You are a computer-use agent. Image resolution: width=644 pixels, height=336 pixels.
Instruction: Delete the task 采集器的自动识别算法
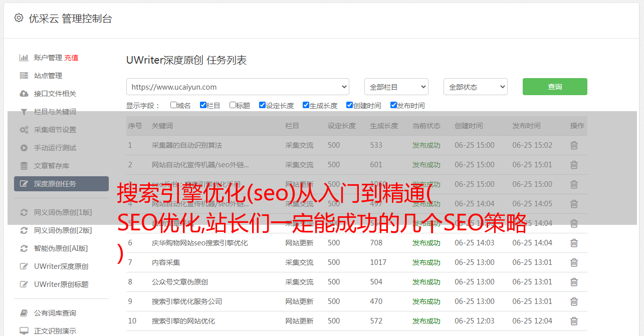tap(574, 145)
